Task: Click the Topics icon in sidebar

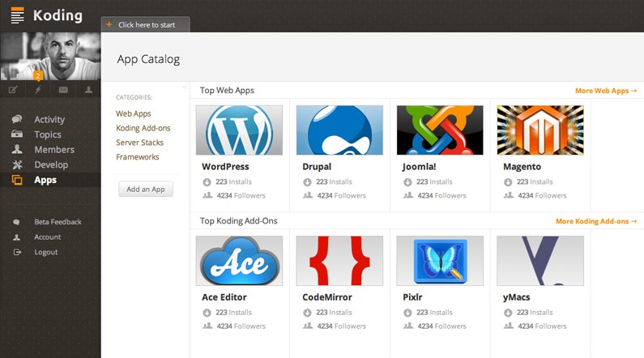Action: point(17,134)
